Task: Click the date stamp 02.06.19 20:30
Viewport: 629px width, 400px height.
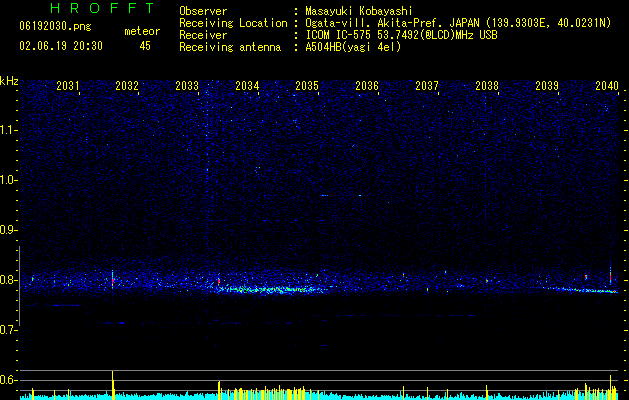Action: click(x=61, y=46)
